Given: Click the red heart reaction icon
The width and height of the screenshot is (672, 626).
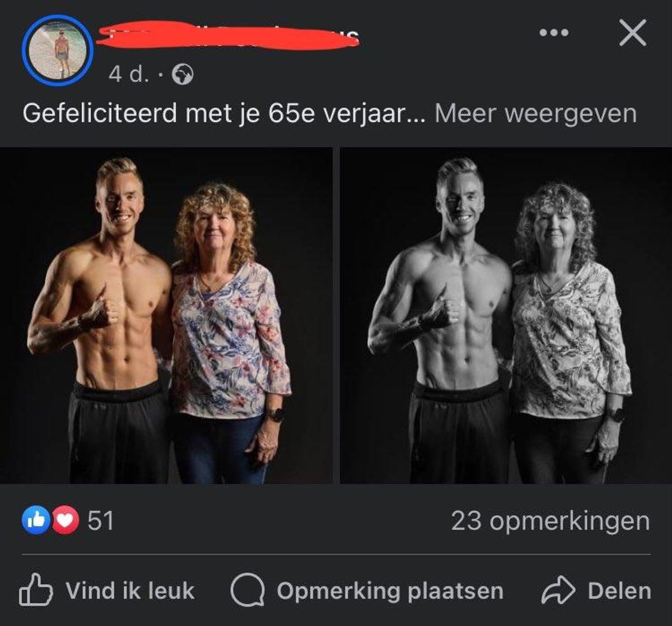Looking at the screenshot, I should click(65, 521).
